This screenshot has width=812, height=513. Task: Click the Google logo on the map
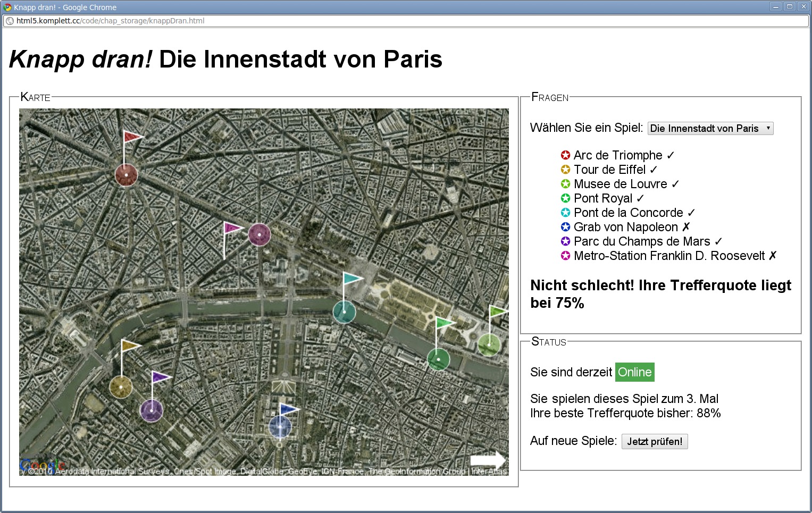tap(41, 466)
